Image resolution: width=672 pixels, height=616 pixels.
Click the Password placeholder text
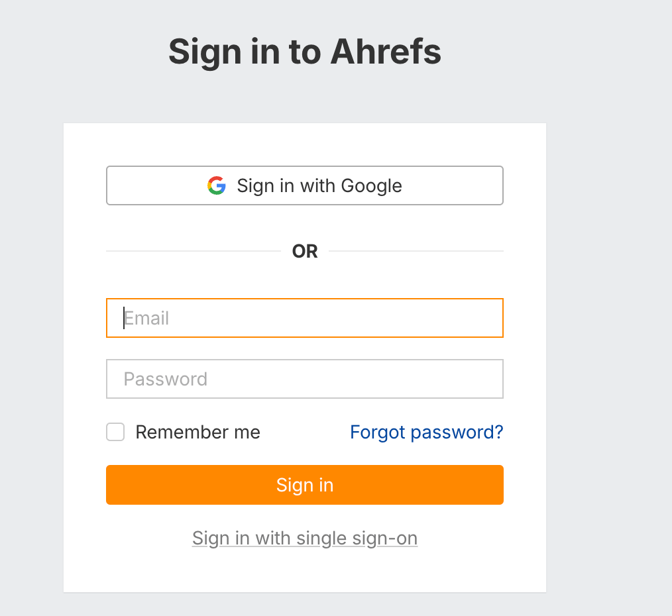[165, 379]
